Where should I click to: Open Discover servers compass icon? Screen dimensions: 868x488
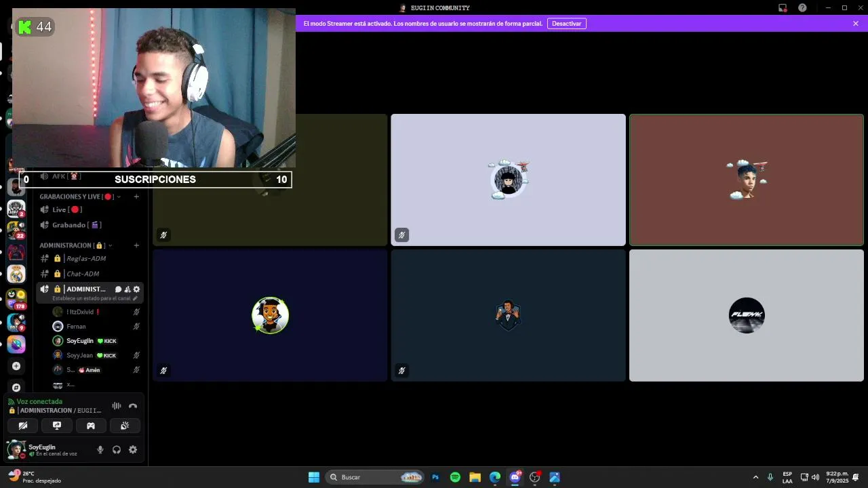(x=16, y=388)
